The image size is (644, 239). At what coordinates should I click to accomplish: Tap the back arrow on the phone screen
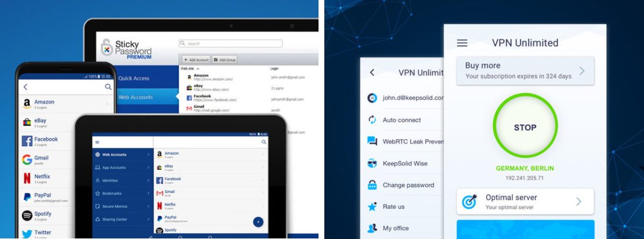26,87
